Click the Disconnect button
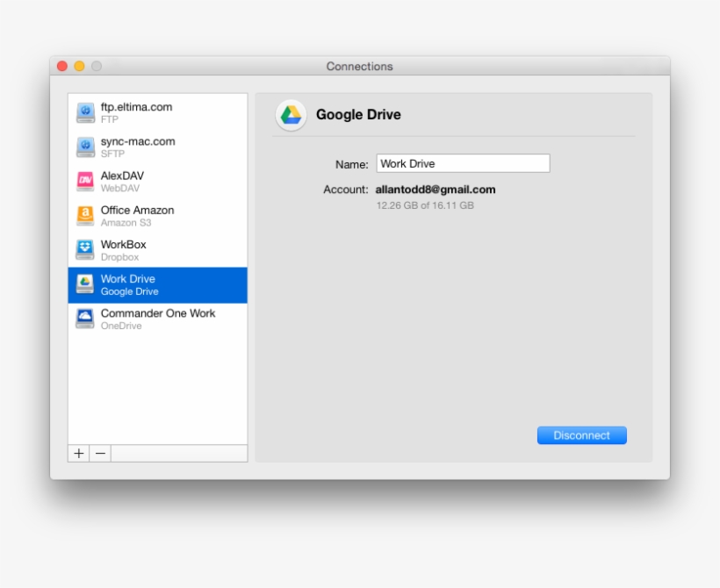Viewport: 720px width, 588px height. coord(581,434)
